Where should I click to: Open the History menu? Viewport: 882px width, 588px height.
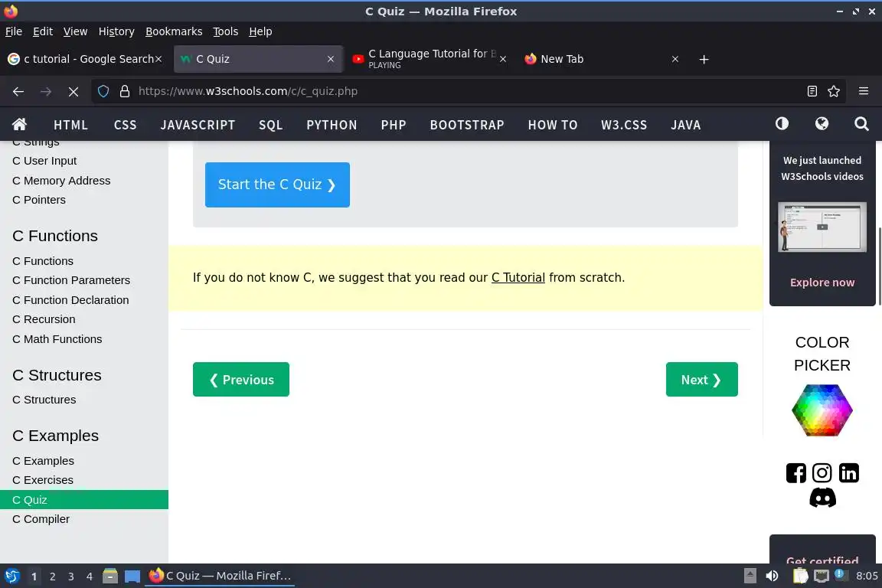(x=116, y=31)
